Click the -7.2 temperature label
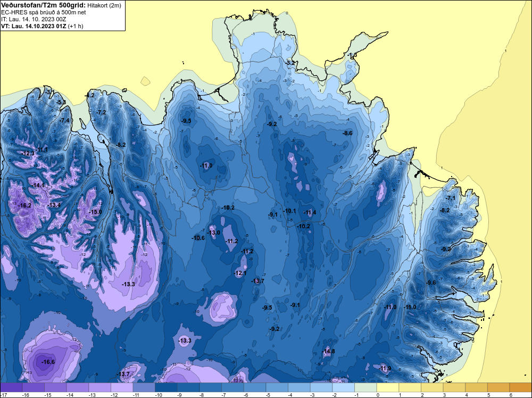 pos(101,112)
